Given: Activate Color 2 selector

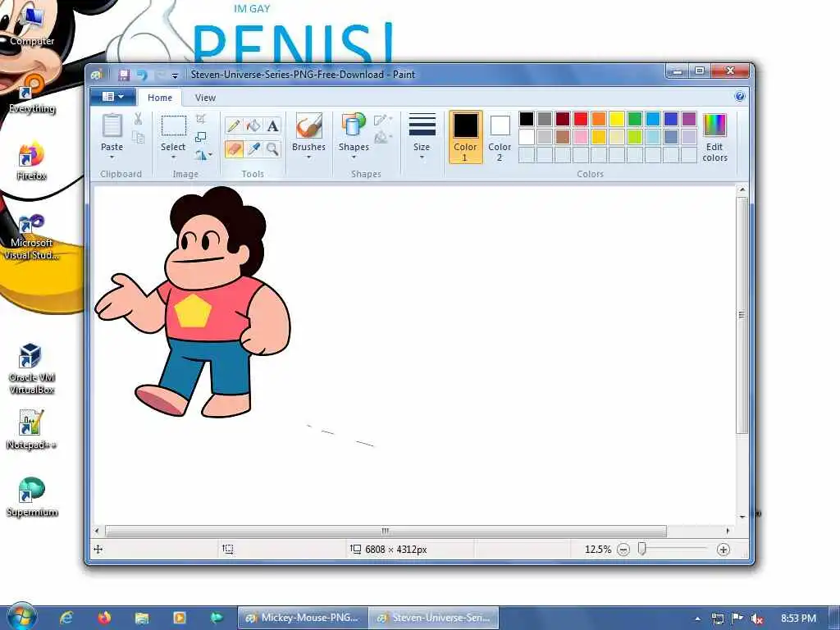Looking at the screenshot, I should coord(500,137).
